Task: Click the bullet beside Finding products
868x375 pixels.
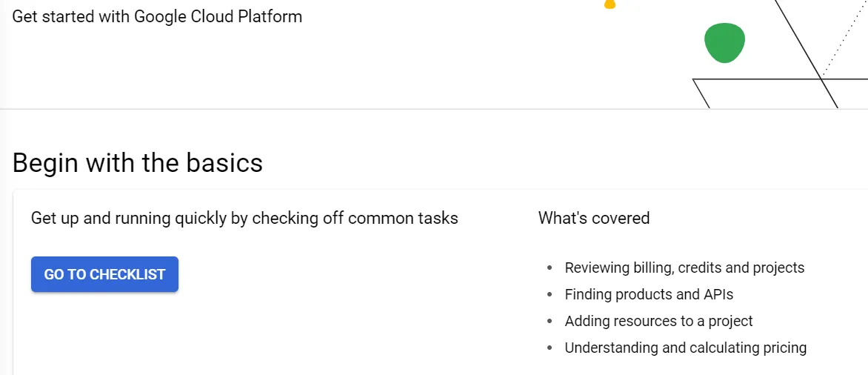Action: [549, 295]
